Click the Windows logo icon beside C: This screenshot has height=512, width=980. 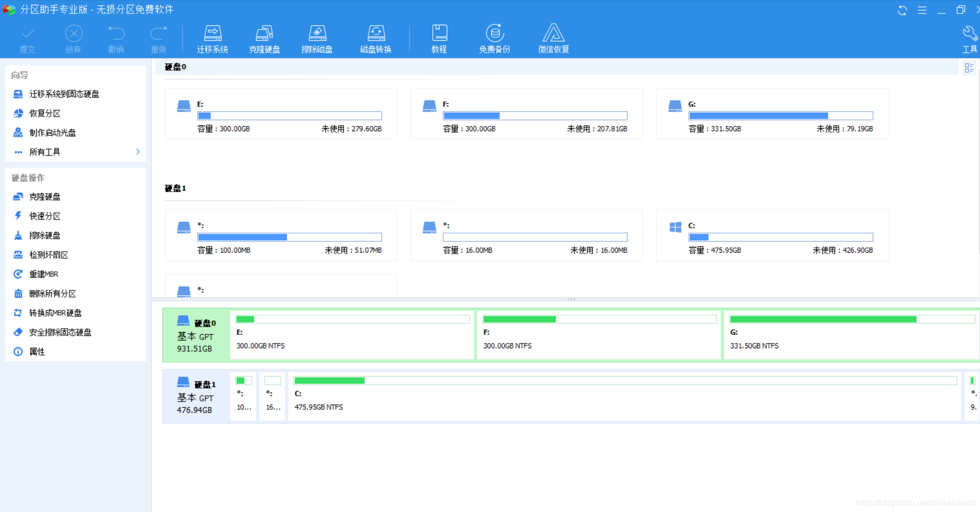675,227
